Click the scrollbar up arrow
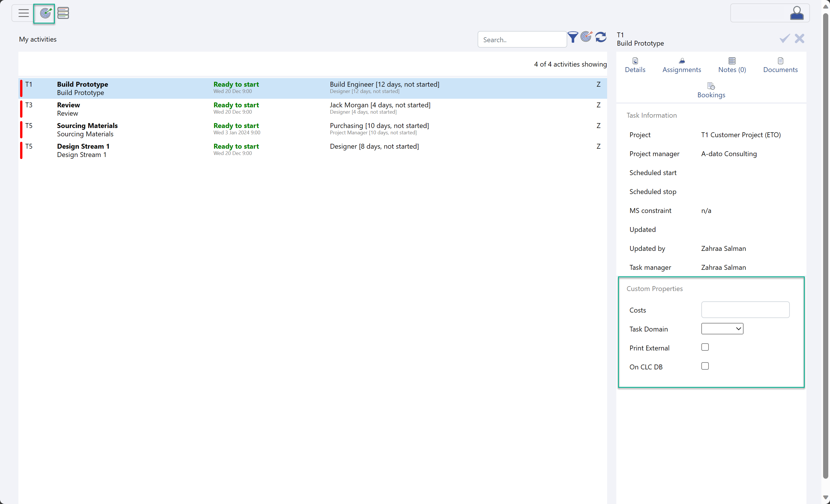Image resolution: width=830 pixels, height=504 pixels. pos(825,7)
